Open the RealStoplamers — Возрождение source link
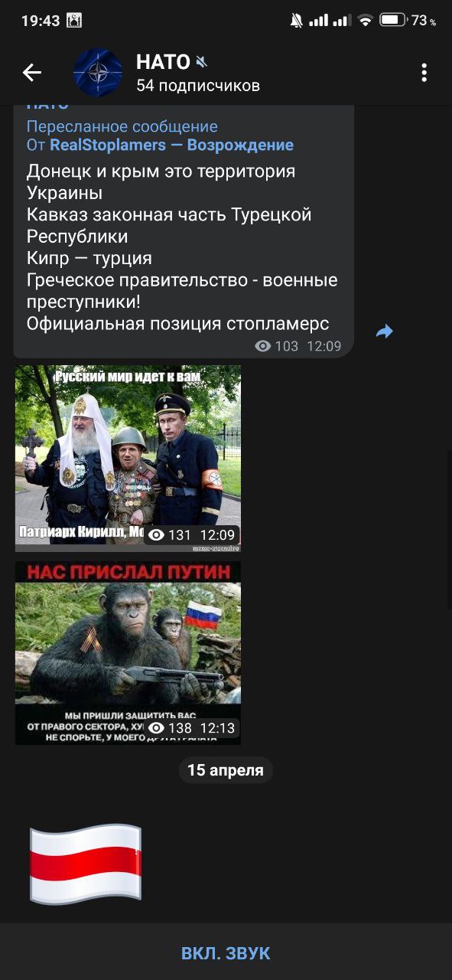Screen dimensions: 452x980 [x=171, y=145]
